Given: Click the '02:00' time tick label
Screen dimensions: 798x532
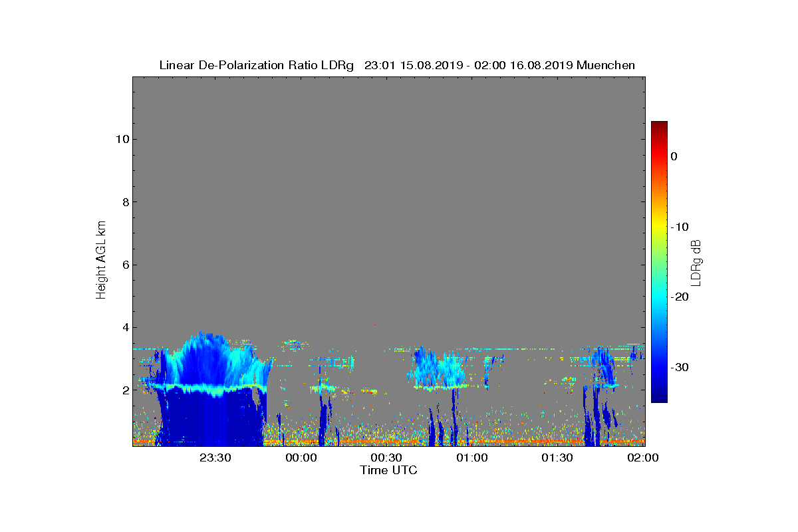Looking at the screenshot, I should 643,458.
